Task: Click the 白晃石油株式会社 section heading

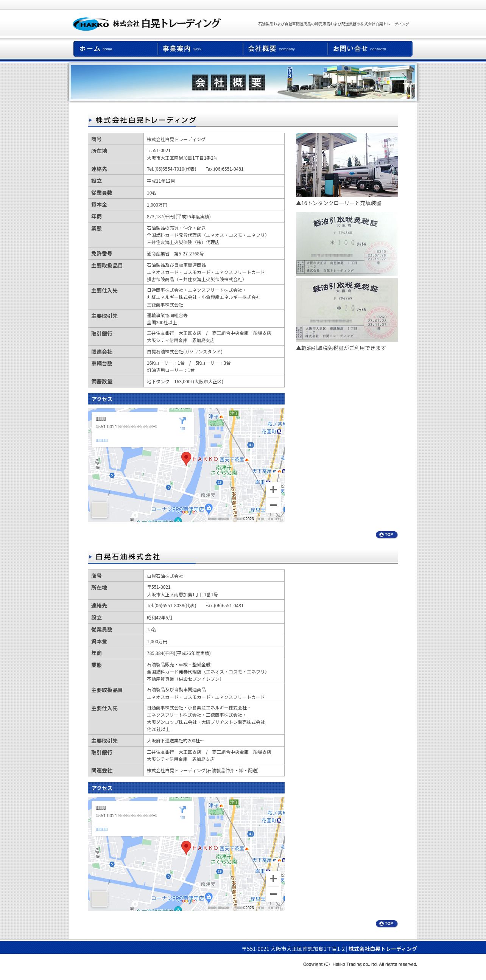Action: pyautogui.click(x=128, y=557)
